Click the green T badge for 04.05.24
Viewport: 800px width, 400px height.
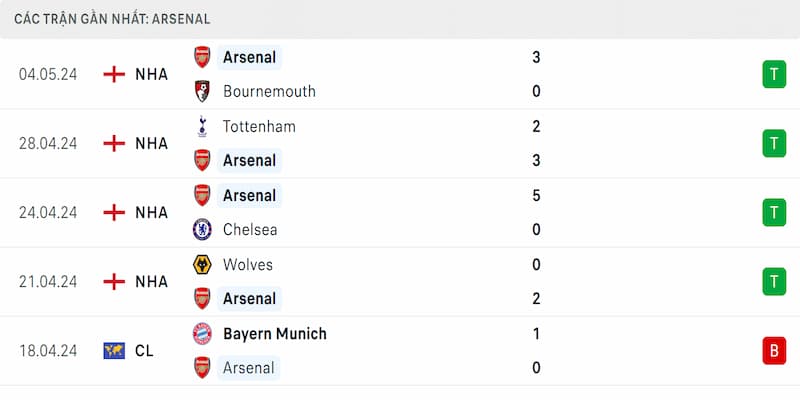(773, 74)
